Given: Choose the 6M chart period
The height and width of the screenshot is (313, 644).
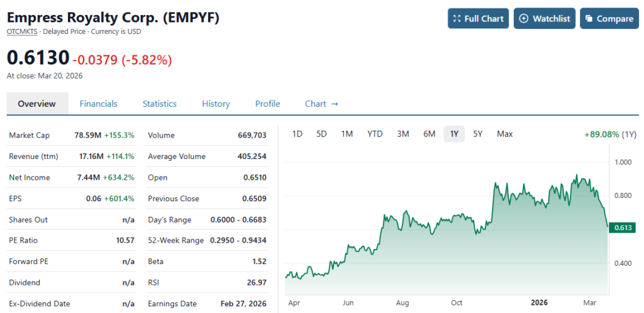Looking at the screenshot, I should [430, 134].
